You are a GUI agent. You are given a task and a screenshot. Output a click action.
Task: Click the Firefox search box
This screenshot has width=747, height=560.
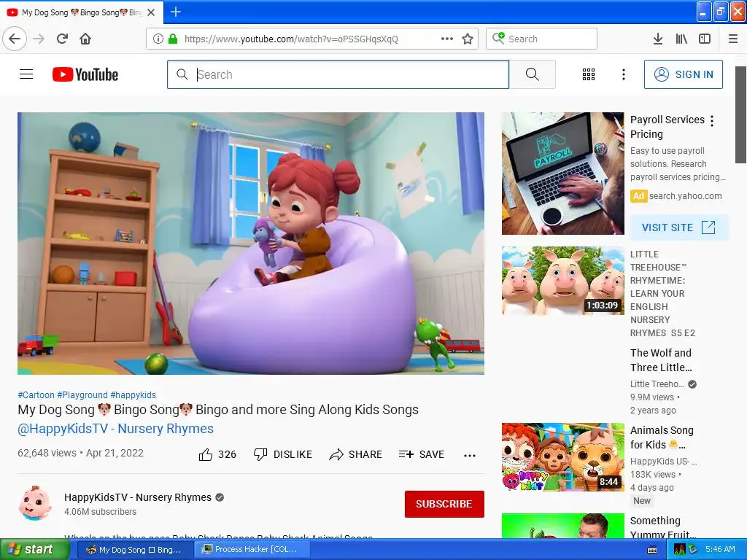tap(542, 39)
